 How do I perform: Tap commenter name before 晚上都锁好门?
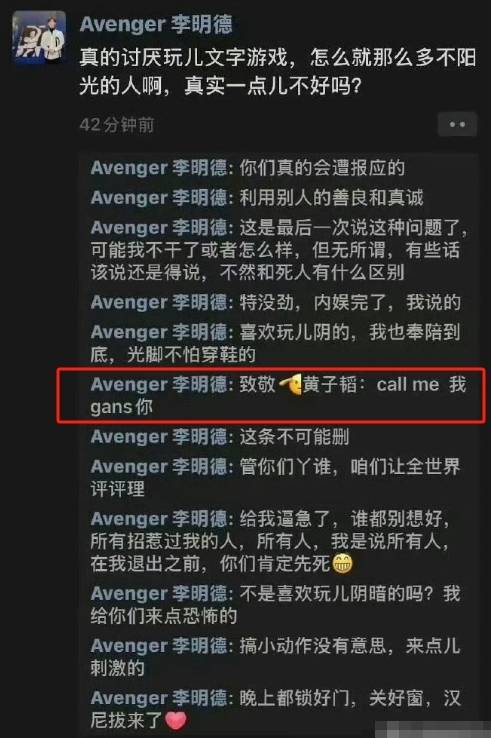click(159, 698)
